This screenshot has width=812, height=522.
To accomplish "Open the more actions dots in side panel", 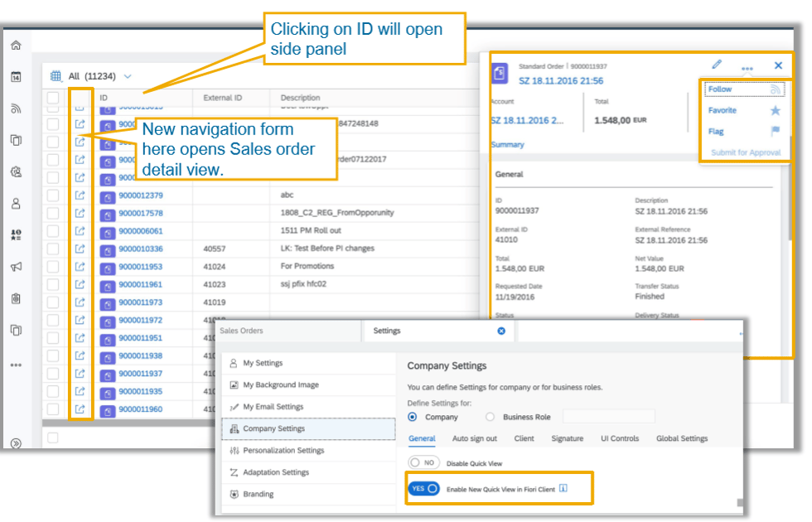I will point(747,68).
